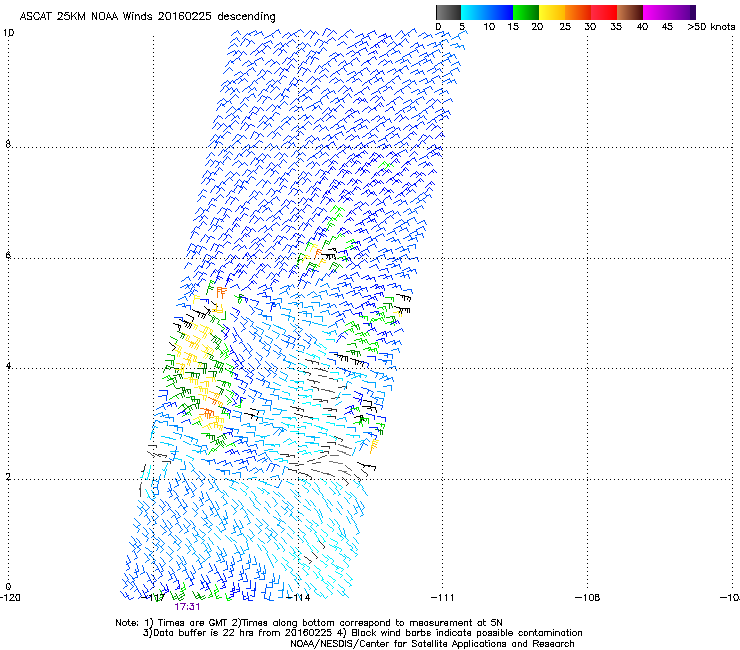Click the latitude 6 axis label
Image resolution: width=740 pixels, height=650 pixels.
[x=8, y=255]
